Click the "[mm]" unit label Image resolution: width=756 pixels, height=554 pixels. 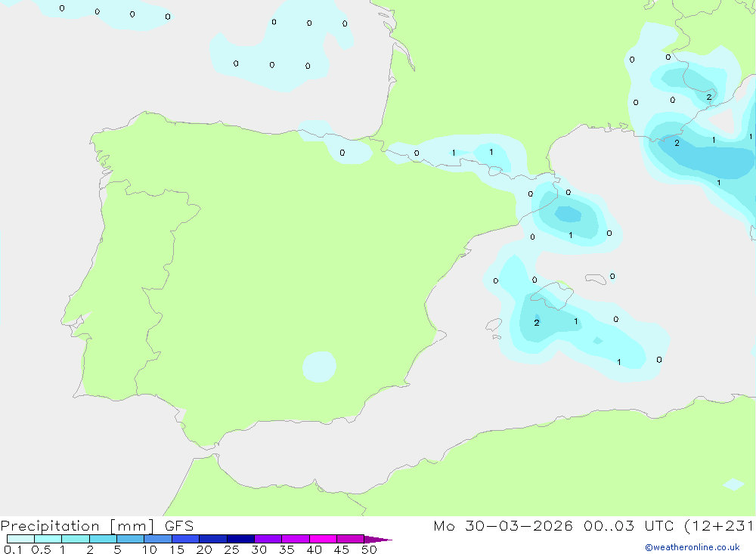(x=132, y=526)
